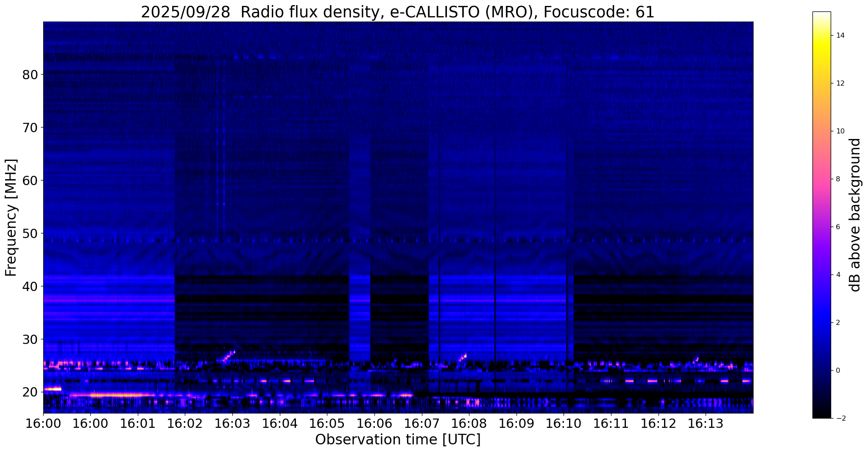This screenshot has height=452, width=868.
Task: Click the 16:10 time tick label
Action: [x=564, y=423]
